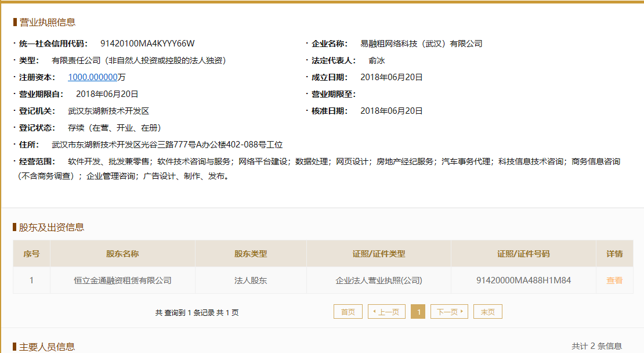Jump to 末页 last page
644x353 pixels.
(488, 312)
